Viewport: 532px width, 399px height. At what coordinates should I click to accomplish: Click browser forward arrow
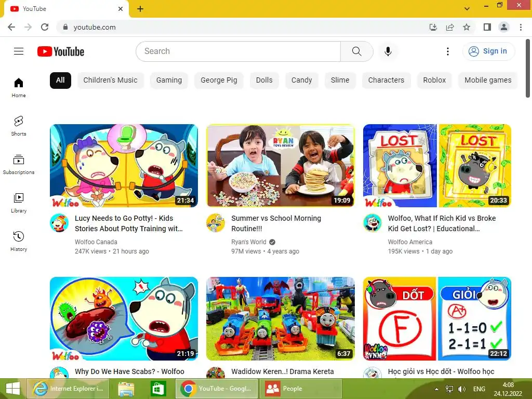point(28,27)
